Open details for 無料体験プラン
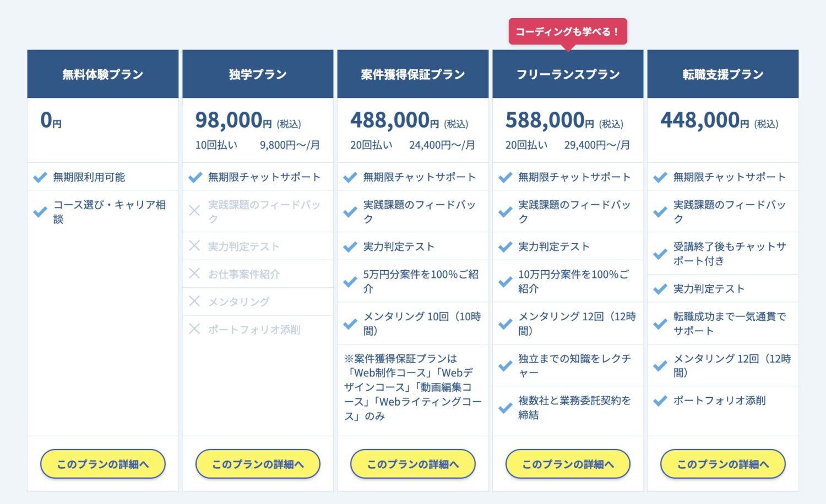This screenshot has width=826, height=504. coord(103,464)
